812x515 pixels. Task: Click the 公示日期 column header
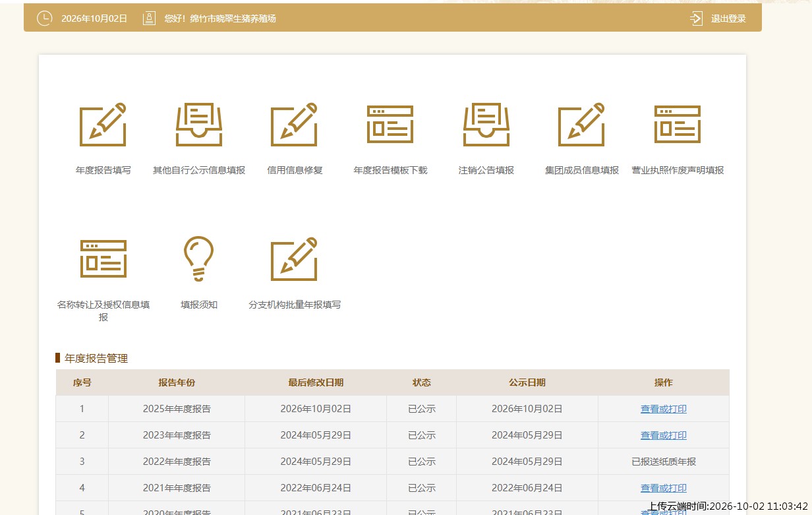coord(527,382)
